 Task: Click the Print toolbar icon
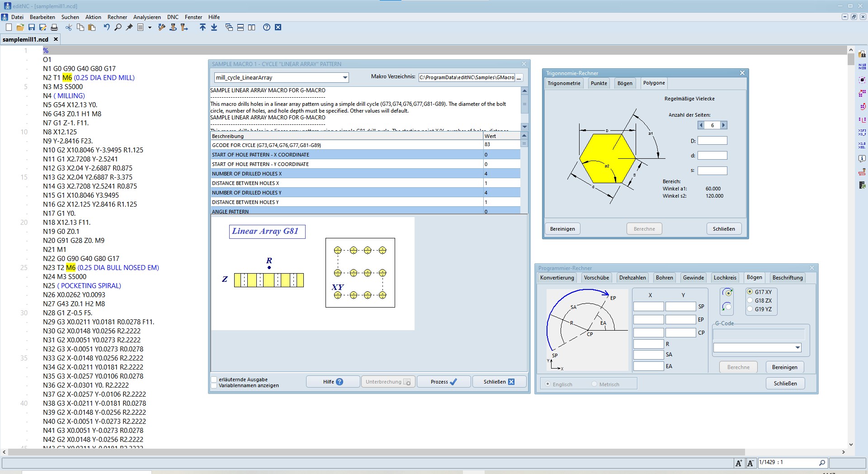[x=54, y=27]
